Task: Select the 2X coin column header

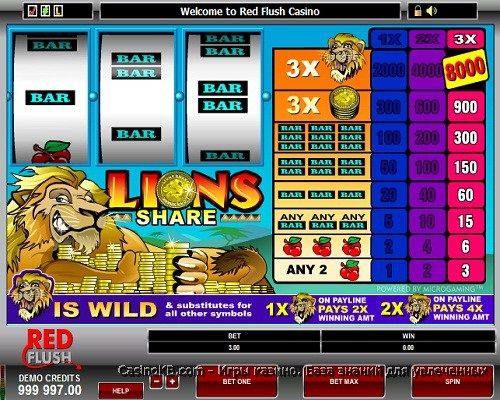Action: 427,40
